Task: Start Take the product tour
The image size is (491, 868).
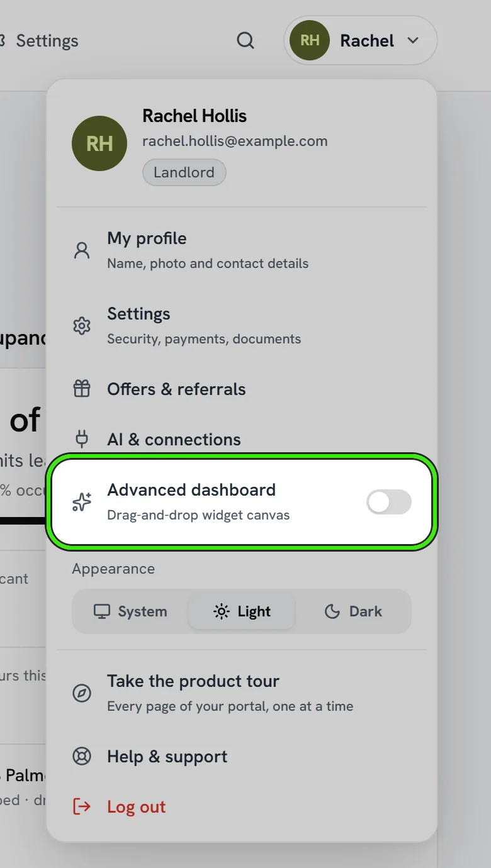Action: point(242,694)
